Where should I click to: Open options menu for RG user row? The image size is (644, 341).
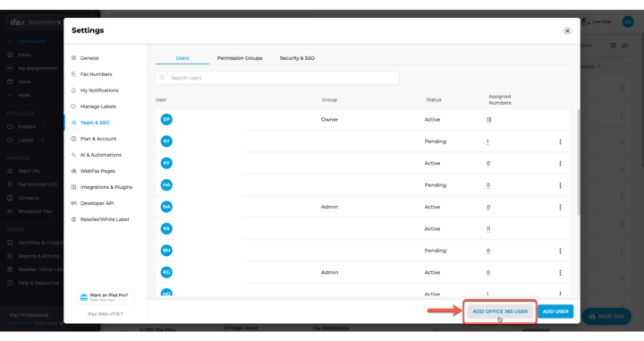click(x=560, y=272)
